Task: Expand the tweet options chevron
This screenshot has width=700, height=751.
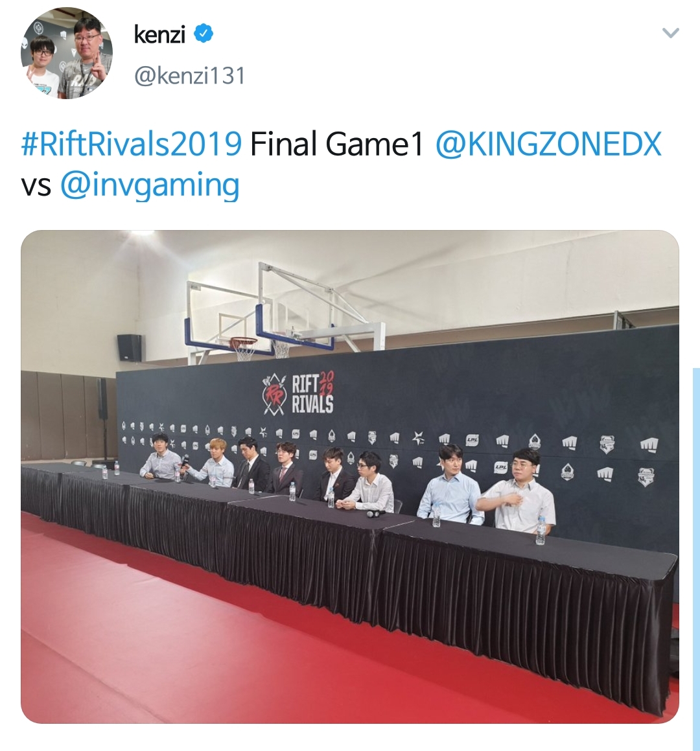Action: pos(670,33)
